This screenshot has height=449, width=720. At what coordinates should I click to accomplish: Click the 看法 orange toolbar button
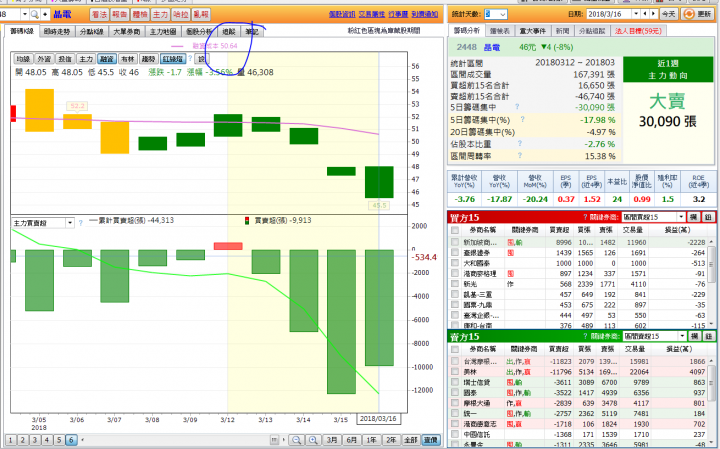click(x=100, y=15)
